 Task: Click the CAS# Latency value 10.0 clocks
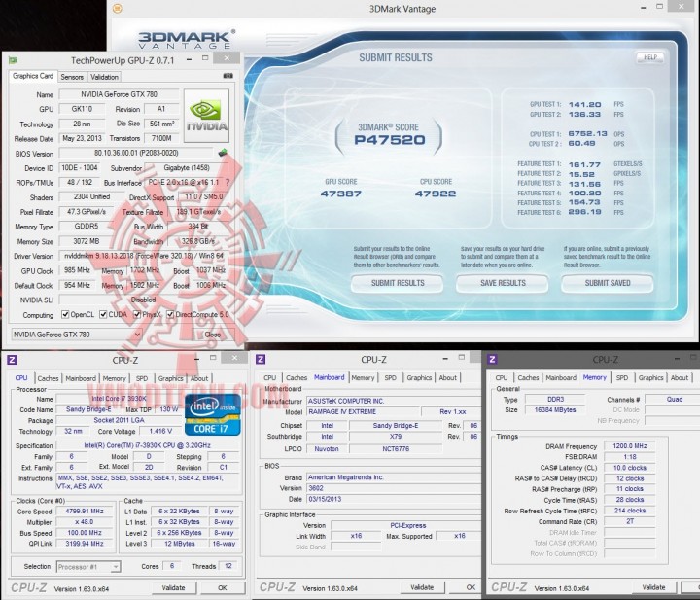(x=629, y=468)
